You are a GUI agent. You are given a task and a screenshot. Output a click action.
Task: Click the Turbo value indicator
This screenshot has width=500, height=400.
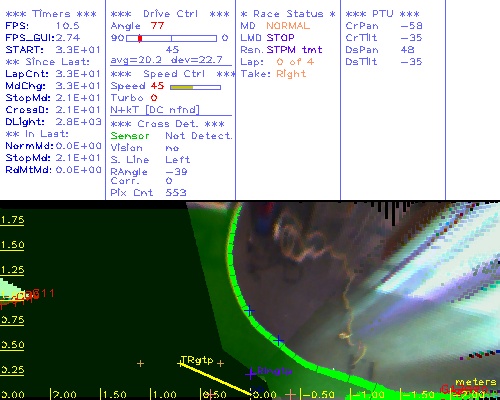coord(154,98)
